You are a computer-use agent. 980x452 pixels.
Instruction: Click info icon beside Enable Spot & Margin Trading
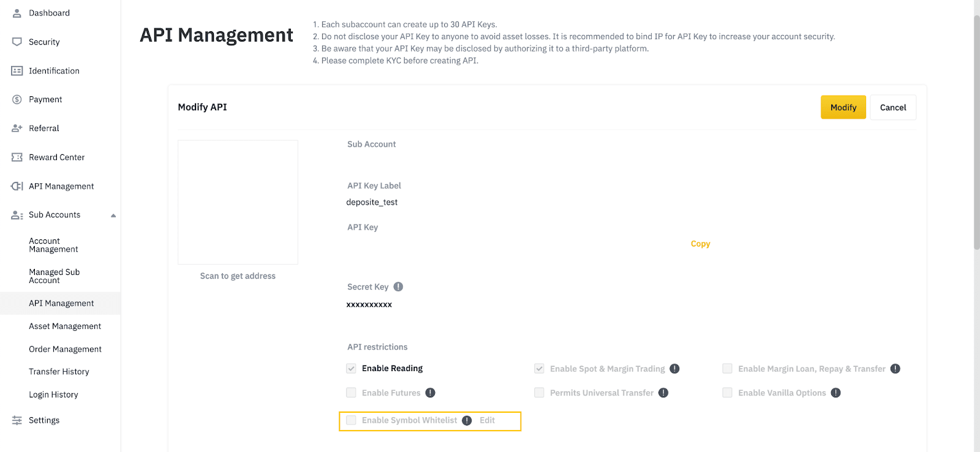pyautogui.click(x=674, y=369)
